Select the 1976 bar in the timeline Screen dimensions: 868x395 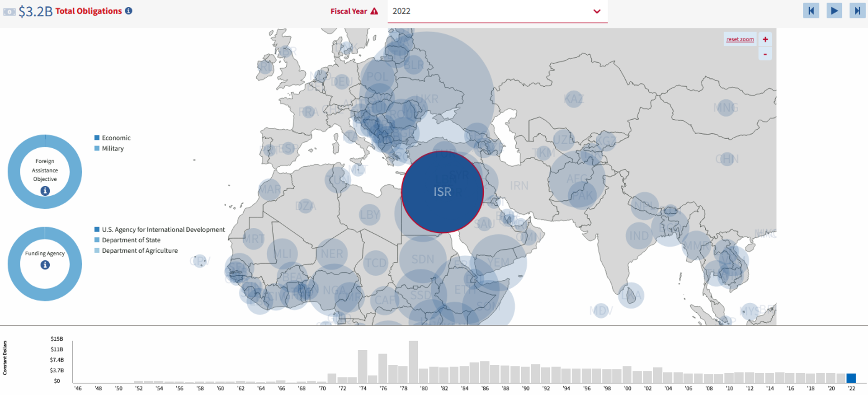click(x=383, y=368)
